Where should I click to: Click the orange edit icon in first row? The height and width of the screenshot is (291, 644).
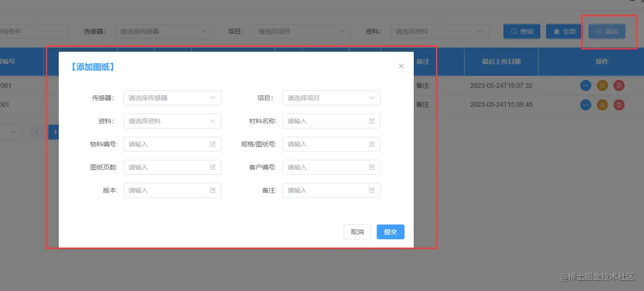pyautogui.click(x=602, y=85)
